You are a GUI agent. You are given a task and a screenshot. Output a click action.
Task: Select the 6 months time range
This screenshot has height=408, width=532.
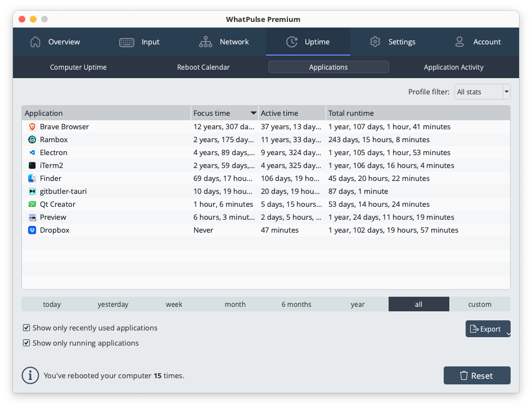[296, 304]
